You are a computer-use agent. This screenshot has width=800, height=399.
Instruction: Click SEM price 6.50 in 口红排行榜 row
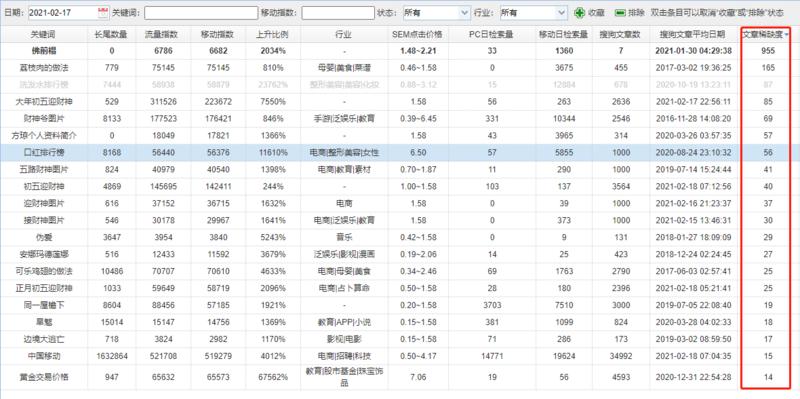point(418,153)
